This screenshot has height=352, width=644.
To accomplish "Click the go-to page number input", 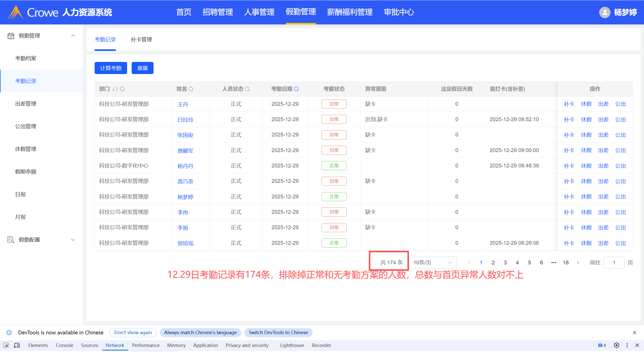I will click(614, 263).
